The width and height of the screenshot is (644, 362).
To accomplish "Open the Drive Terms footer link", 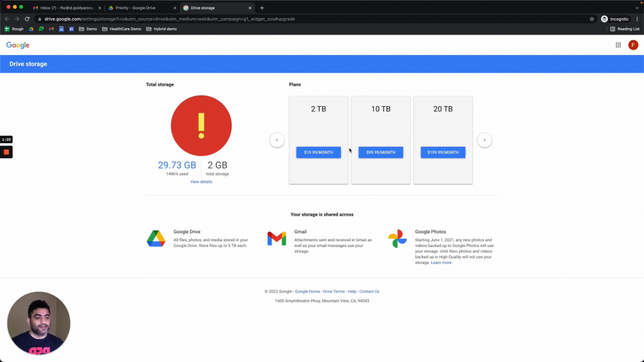I will (x=333, y=291).
